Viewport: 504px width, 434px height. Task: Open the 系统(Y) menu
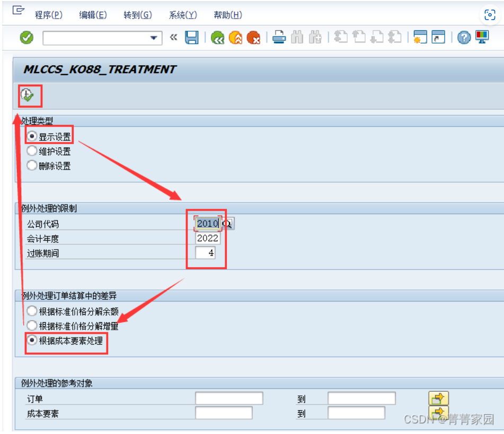(x=183, y=15)
